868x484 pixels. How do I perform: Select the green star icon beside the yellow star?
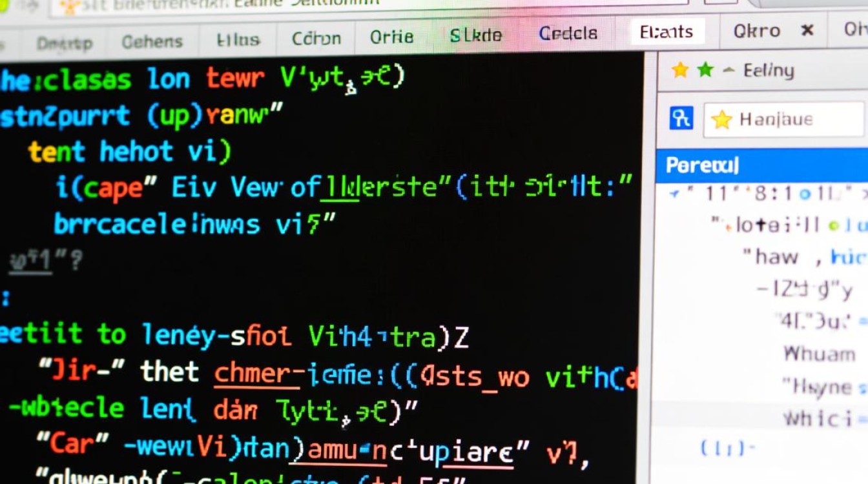tap(705, 70)
